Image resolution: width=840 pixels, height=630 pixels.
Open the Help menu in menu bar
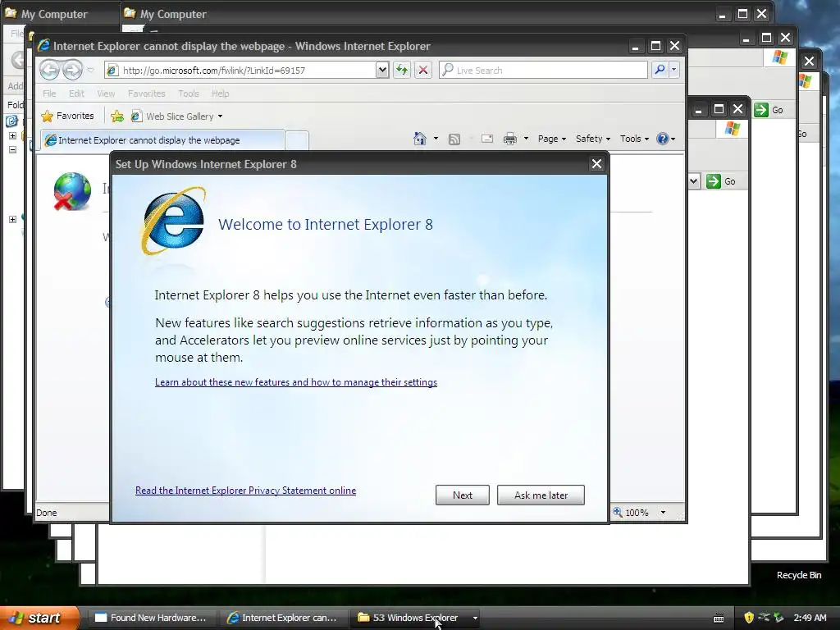(x=220, y=94)
